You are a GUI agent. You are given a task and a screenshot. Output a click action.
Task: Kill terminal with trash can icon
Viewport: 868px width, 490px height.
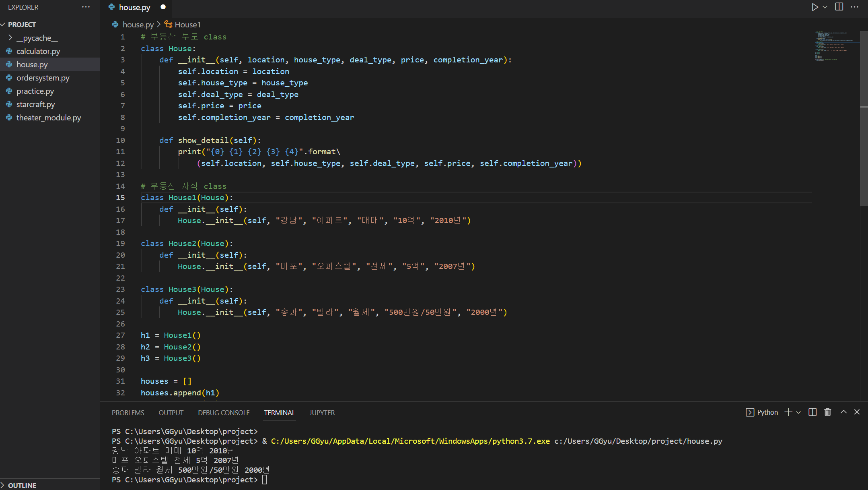[827, 412]
